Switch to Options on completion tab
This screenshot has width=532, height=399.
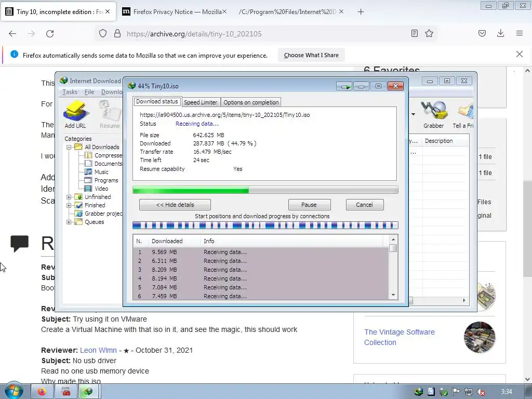(251, 102)
